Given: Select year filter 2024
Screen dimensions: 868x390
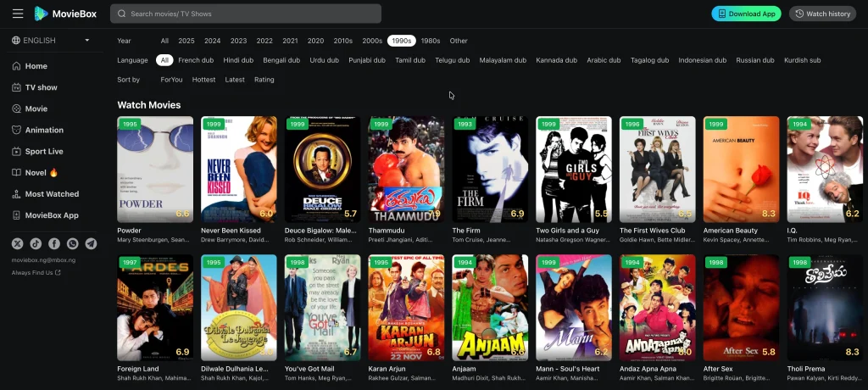Looking at the screenshot, I should coord(213,41).
